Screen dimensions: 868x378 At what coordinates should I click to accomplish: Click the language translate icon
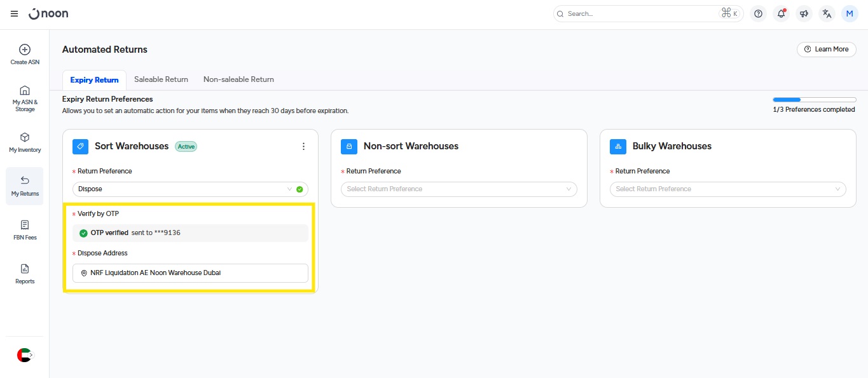[827, 13]
